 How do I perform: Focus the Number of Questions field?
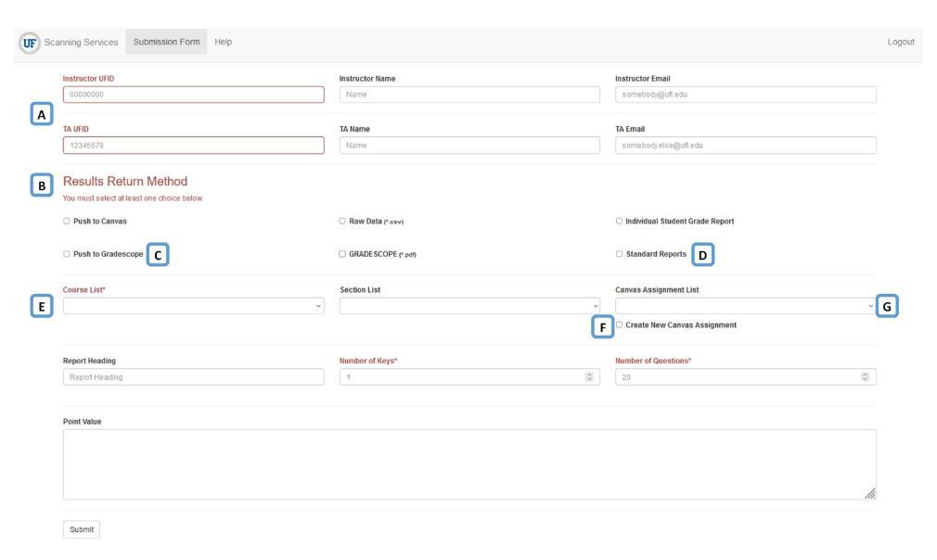pyautogui.click(x=746, y=376)
